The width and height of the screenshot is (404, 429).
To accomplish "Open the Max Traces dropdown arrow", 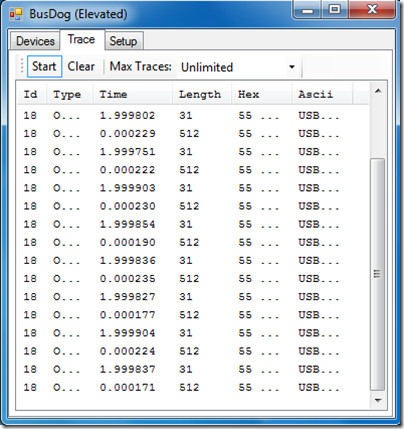I will (x=292, y=67).
